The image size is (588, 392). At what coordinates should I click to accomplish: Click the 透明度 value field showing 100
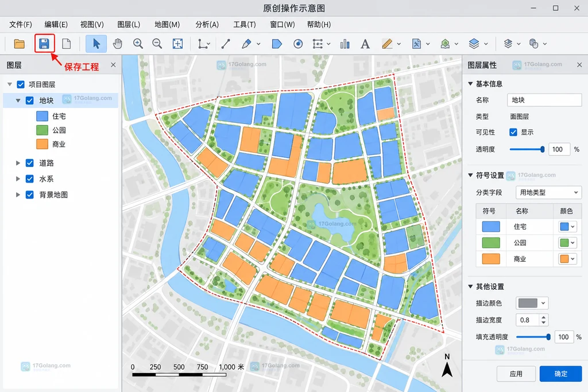click(x=559, y=149)
